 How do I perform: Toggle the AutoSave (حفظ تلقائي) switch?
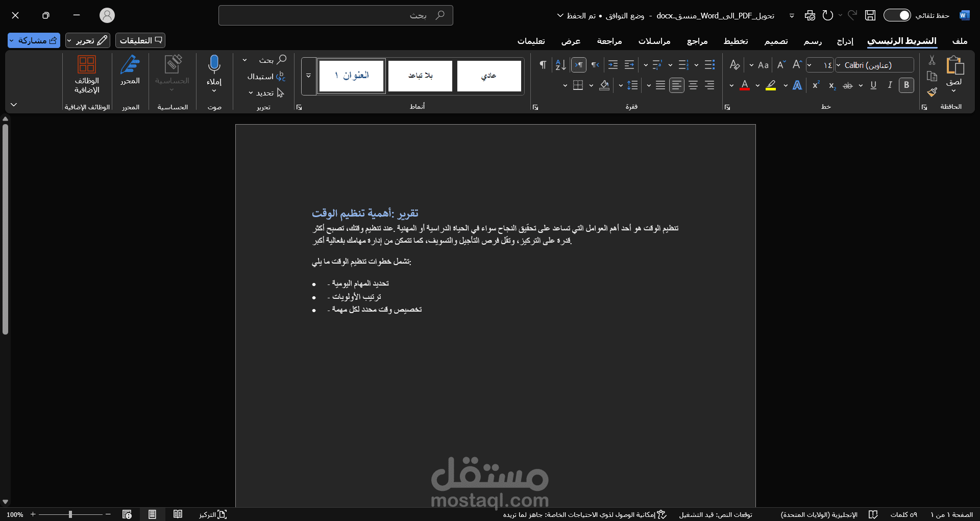[897, 15]
